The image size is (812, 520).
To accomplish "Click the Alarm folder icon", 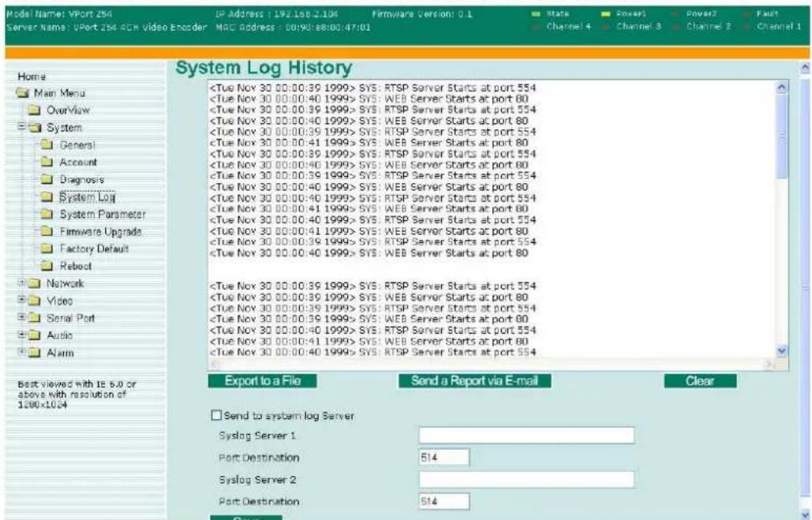I will [35, 353].
